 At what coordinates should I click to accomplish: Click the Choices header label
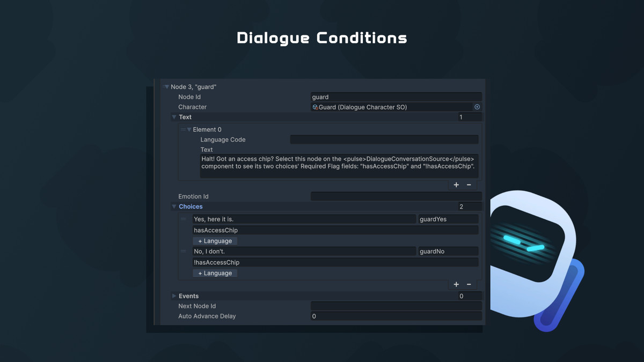[x=191, y=206]
